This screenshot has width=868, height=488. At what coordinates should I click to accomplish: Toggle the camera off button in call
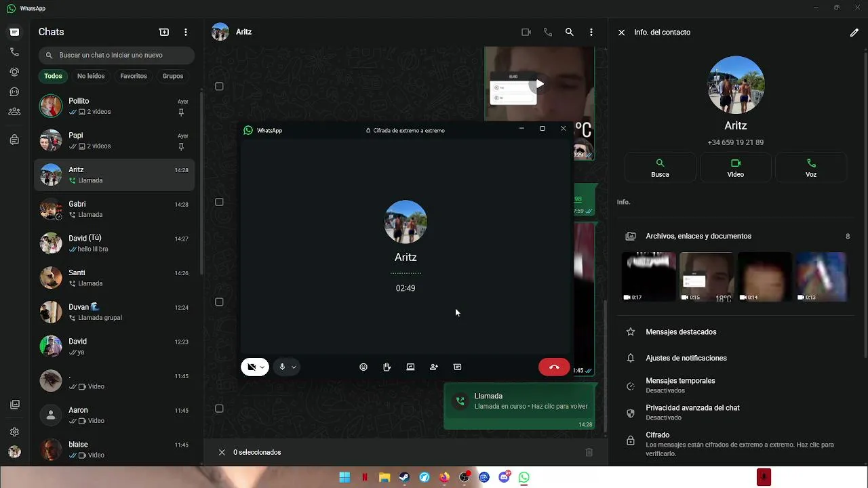pos(251,367)
